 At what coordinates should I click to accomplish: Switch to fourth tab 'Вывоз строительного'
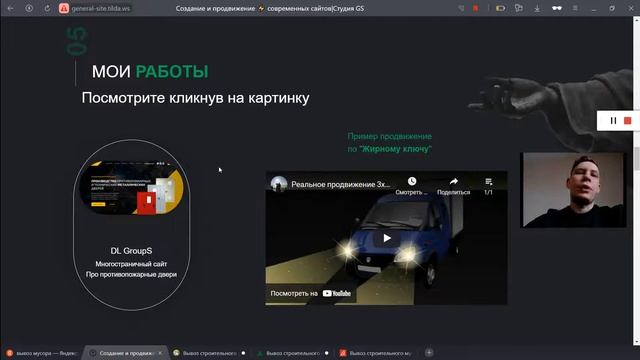tap(293, 353)
